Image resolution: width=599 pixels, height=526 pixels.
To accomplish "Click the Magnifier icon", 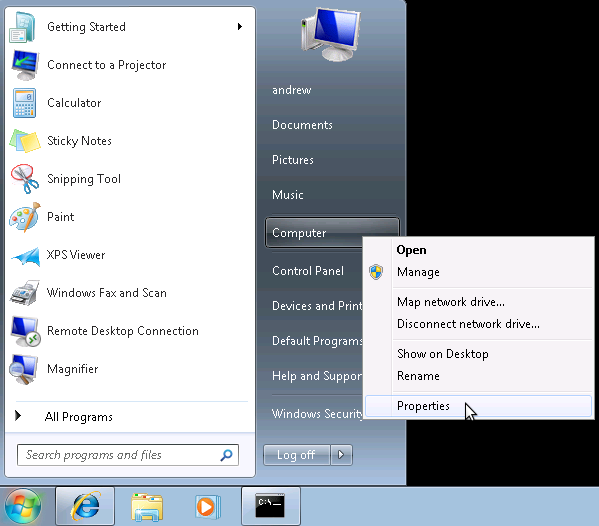I will 24,369.
